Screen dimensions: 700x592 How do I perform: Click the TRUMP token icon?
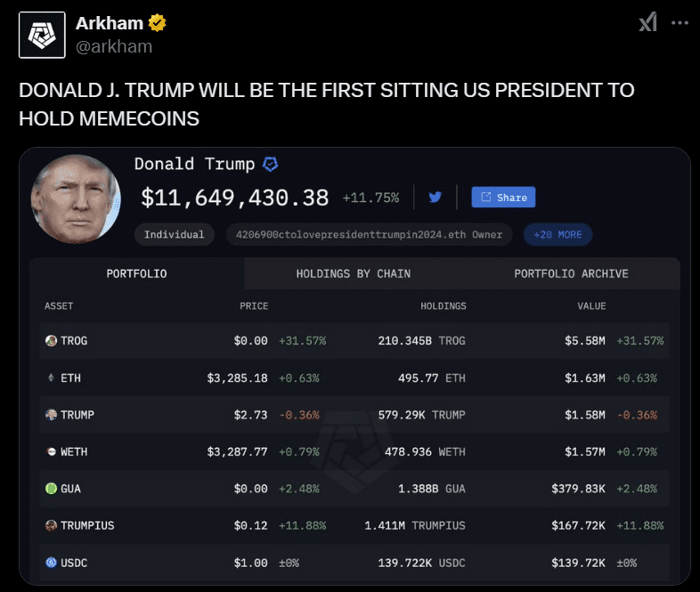51,415
